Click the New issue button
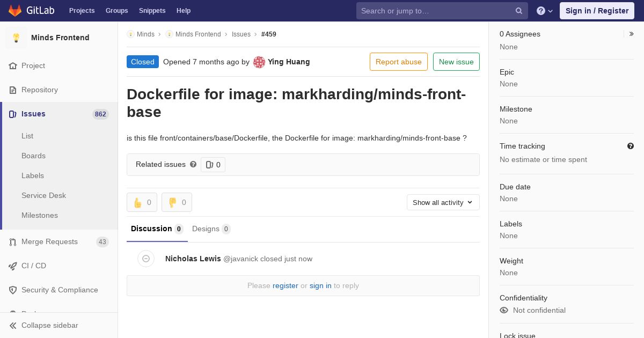644x338 pixels. click(x=456, y=62)
